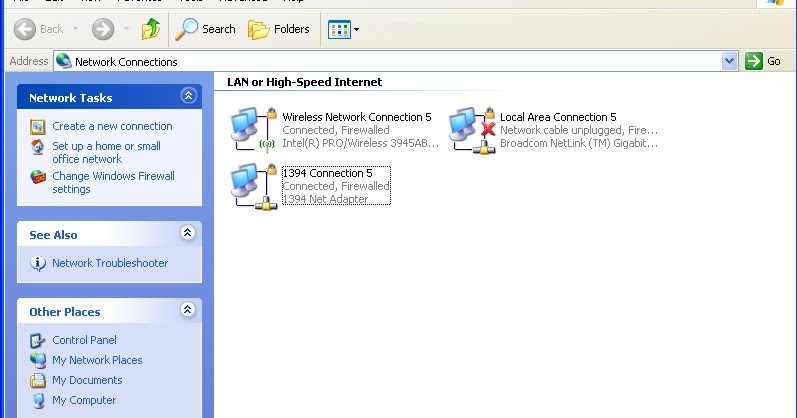Click the Network Troubleshooter info icon
The width and height of the screenshot is (797, 418).
pyautogui.click(x=38, y=263)
